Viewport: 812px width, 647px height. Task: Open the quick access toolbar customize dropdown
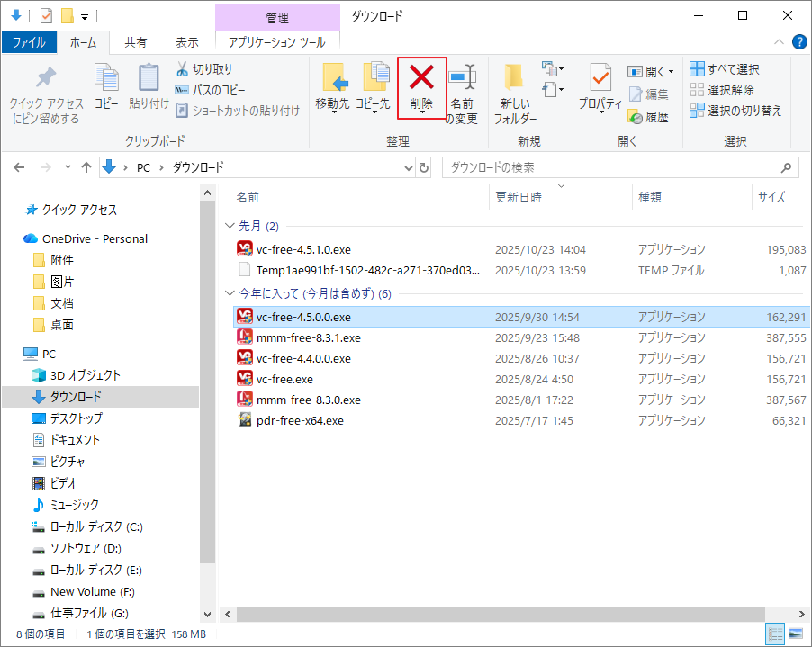point(85,17)
